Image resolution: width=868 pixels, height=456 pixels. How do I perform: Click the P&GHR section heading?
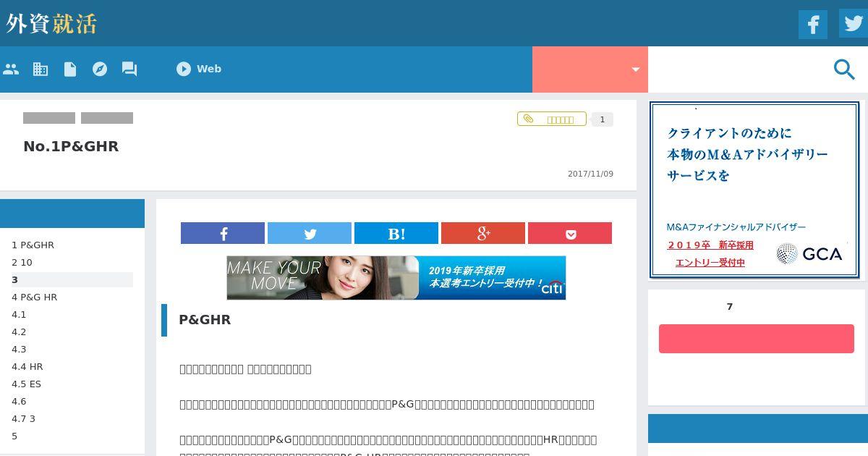click(x=205, y=320)
